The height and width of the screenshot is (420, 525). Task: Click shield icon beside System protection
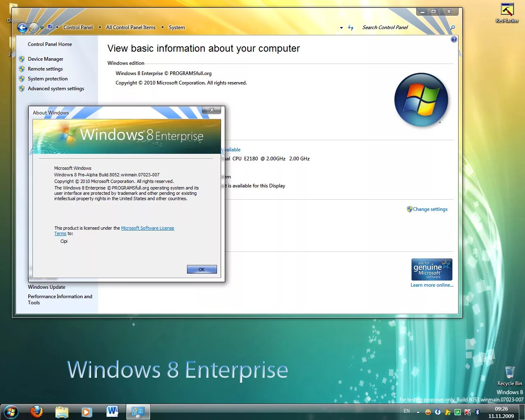pyautogui.click(x=22, y=79)
